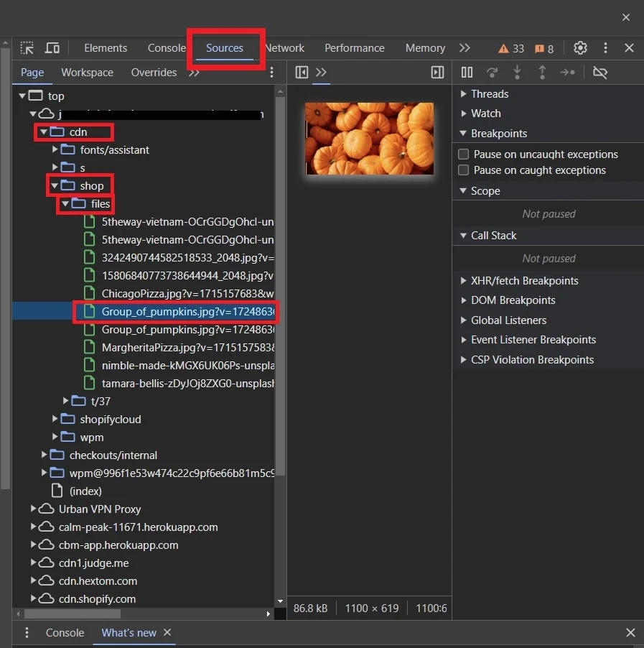Image resolution: width=644 pixels, height=648 pixels.
Task: Click the pumpkins image preview
Action: click(x=369, y=137)
